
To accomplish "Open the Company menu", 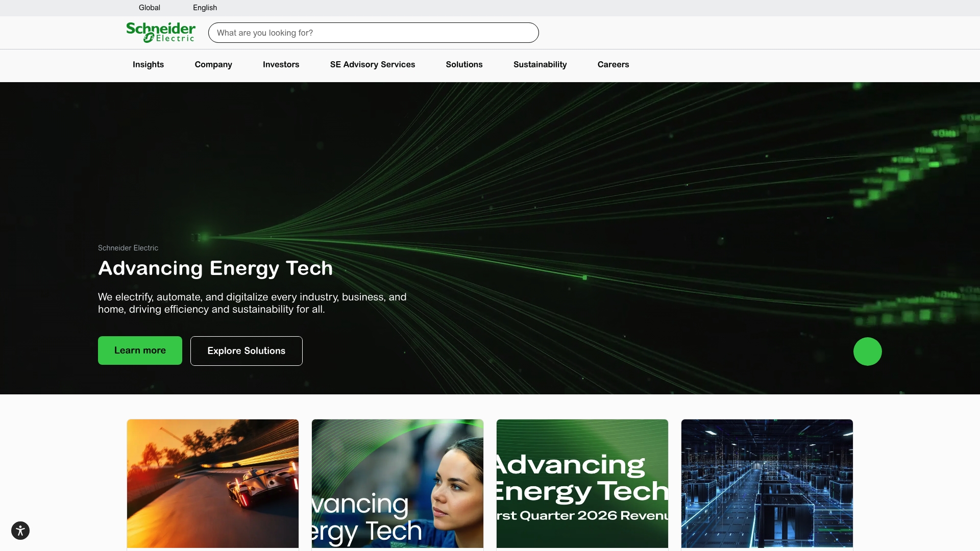I will click(213, 64).
